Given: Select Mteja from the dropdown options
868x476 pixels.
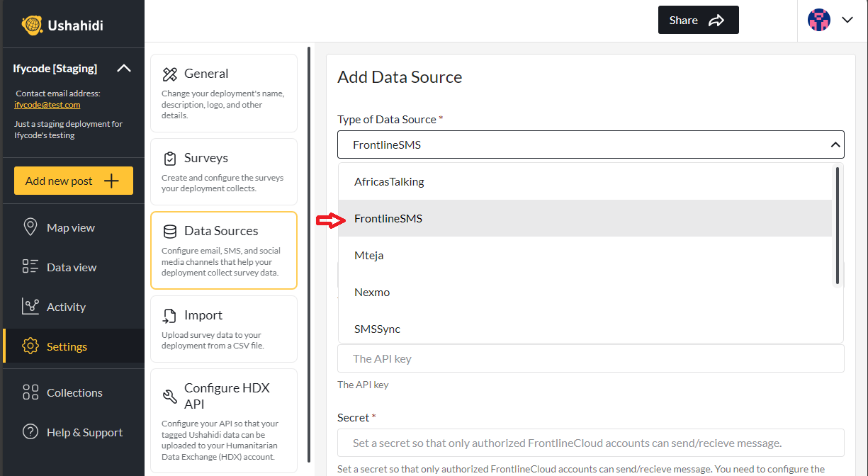Looking at the screenshot, I should [x=368, y=255].
